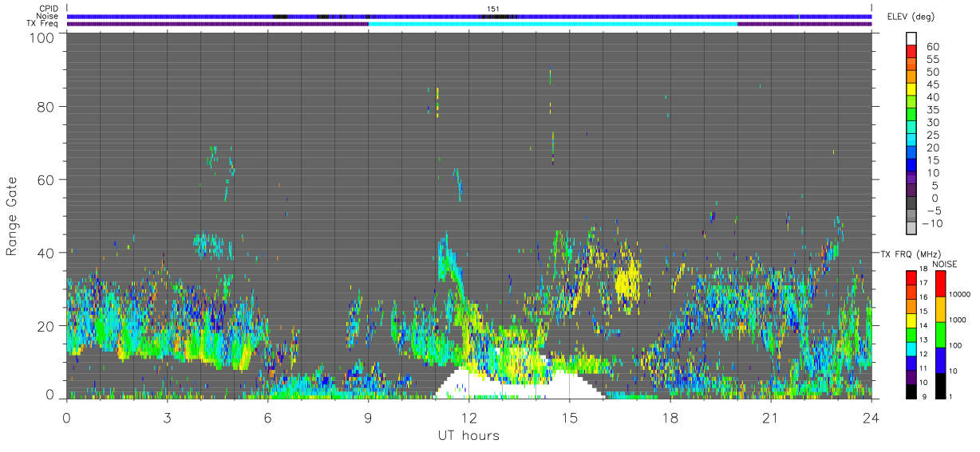Click the x-axis tick label '24'
Viewport: 980px width, 452px height.
tap(871, 417)
